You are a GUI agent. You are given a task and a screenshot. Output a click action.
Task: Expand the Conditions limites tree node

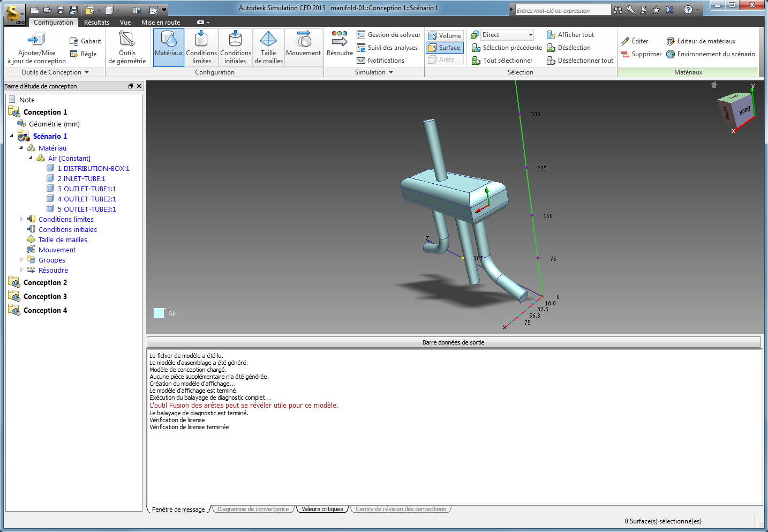[x=21, y=219]
